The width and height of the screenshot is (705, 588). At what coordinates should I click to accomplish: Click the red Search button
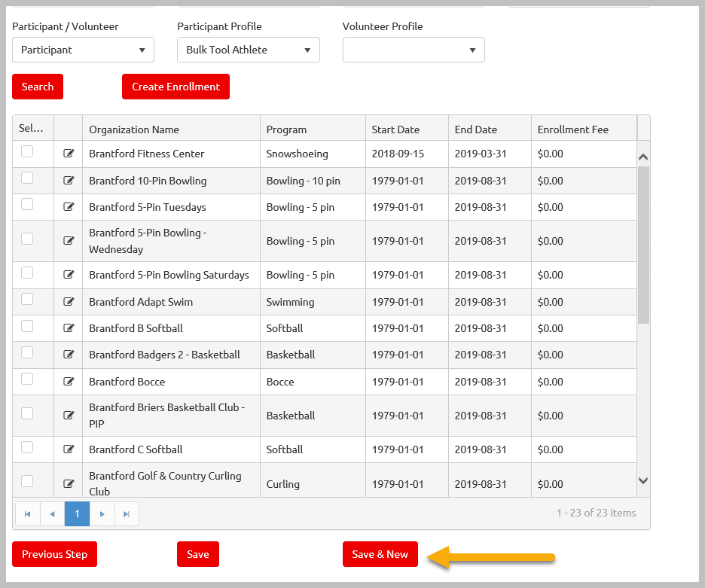coord(38,87)
